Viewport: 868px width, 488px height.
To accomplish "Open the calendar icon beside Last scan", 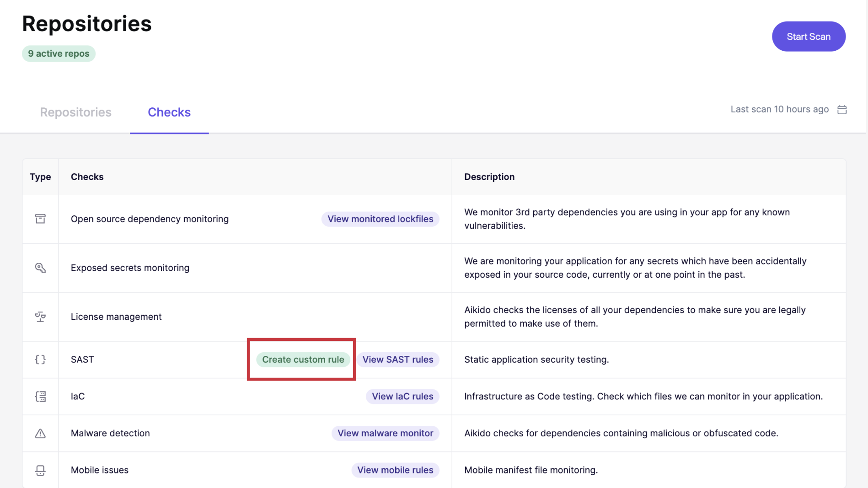I will click(842, 110).
